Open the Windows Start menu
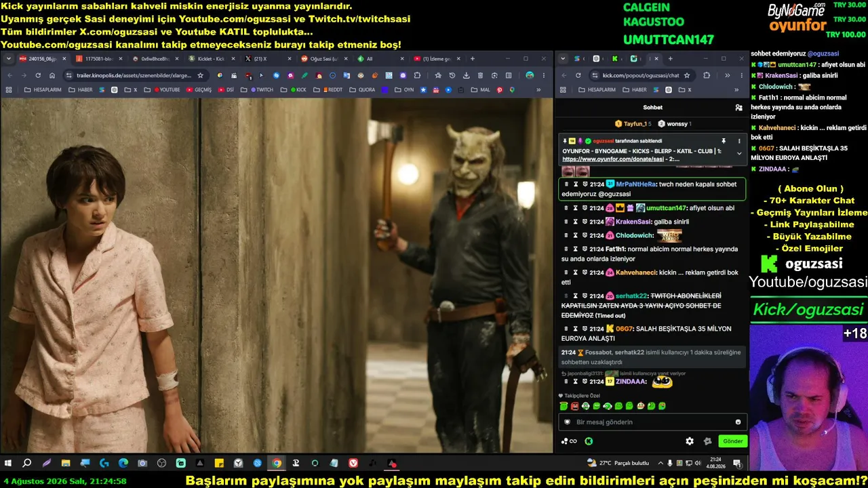The image size is (868, 488). point(8,464)
